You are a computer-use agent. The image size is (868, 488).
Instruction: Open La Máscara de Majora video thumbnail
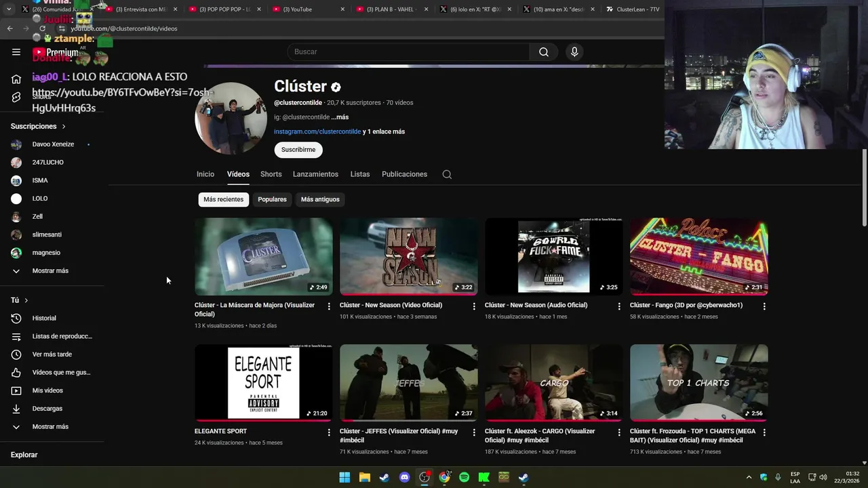pos(264,256)
